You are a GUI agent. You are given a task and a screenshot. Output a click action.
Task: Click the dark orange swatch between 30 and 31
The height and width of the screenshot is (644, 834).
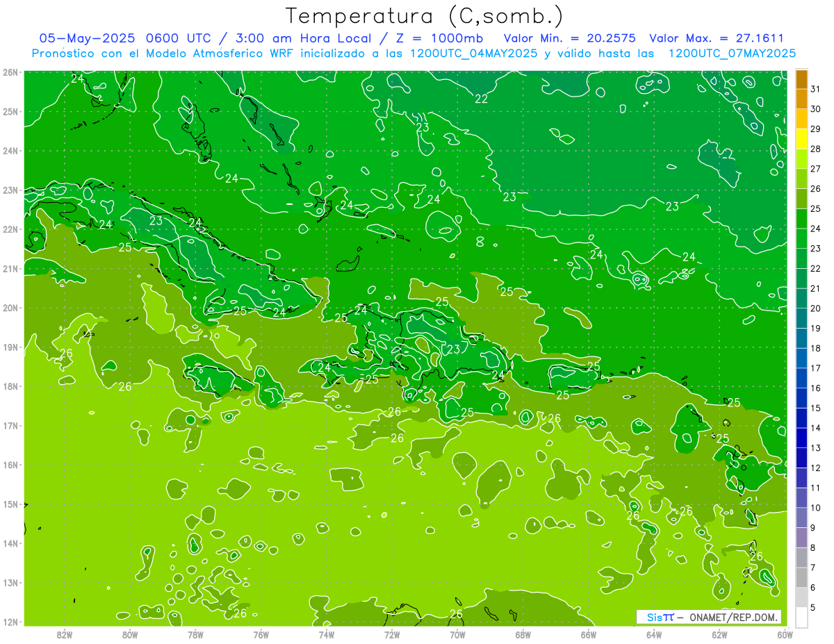pos(801,99)
